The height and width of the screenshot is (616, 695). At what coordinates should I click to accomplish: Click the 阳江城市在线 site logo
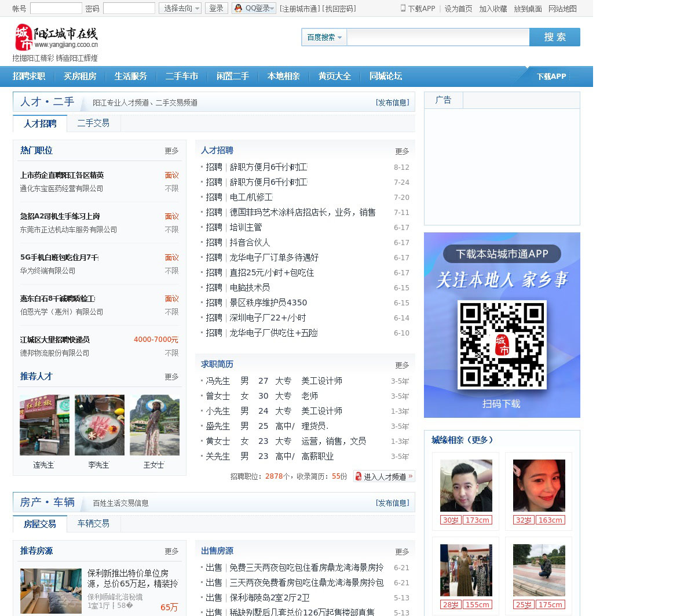(56, 38)
